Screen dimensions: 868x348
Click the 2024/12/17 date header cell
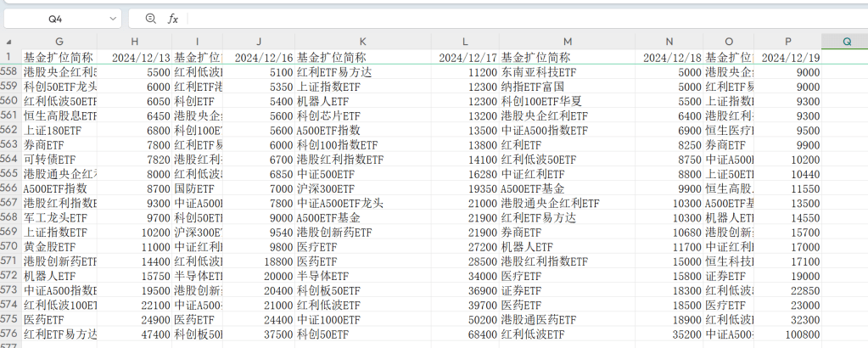coord(465,57)
